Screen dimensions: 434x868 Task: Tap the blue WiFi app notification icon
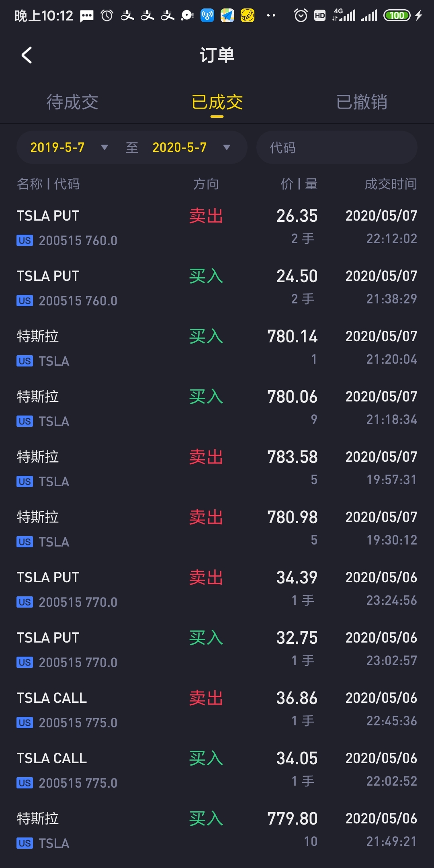click(x=207, y=16)
